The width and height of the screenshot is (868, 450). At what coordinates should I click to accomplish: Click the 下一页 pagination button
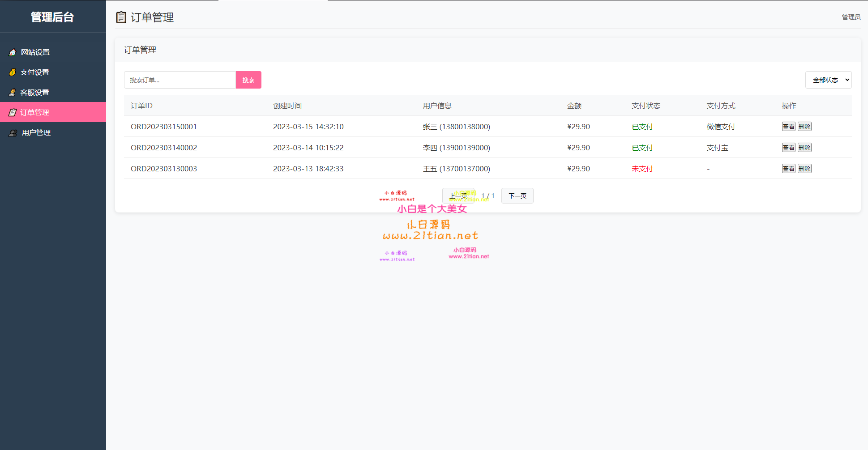coord(517,195)
